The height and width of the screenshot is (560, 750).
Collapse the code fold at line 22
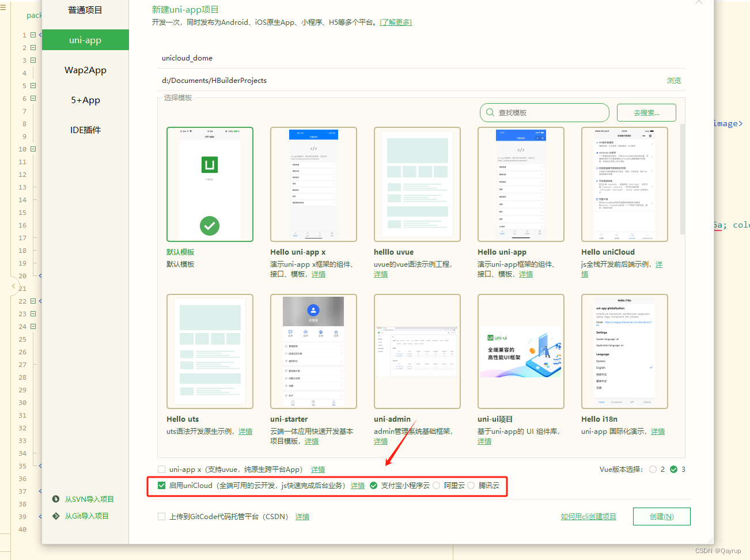coord(33,301)
